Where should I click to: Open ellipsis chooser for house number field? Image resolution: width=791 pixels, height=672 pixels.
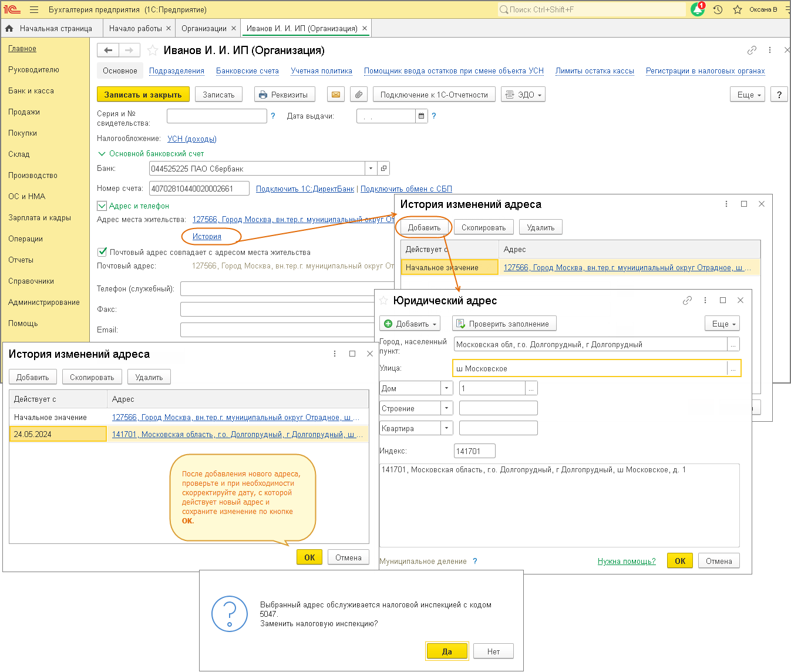[x=531, y=388]
